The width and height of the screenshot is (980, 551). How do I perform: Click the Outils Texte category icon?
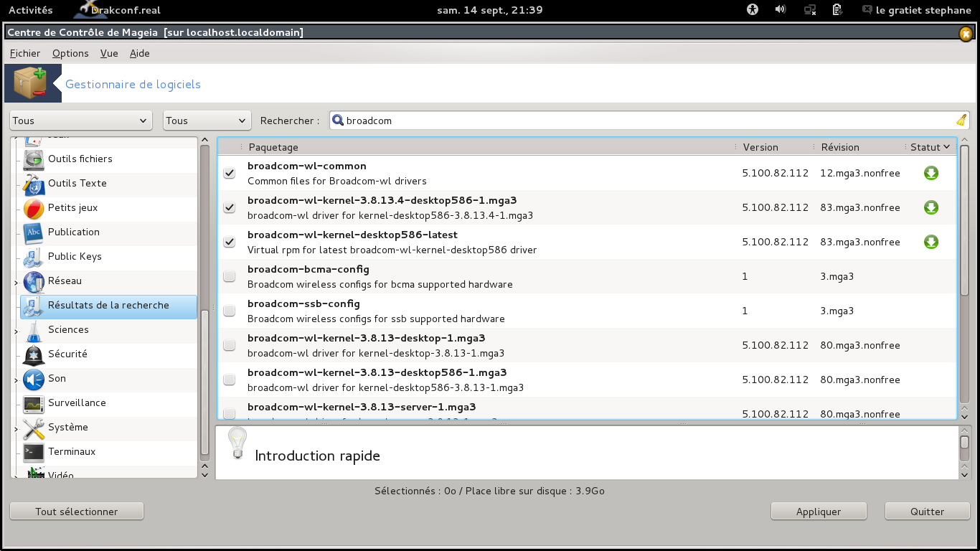point(34,184)
